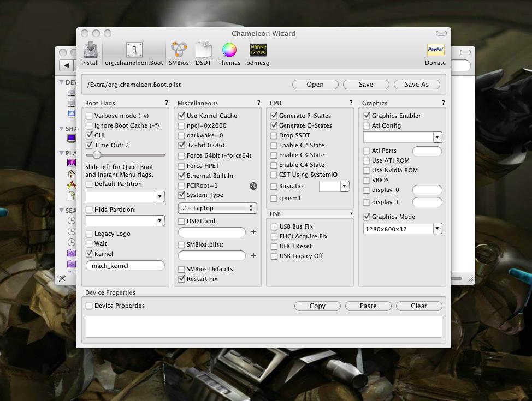Enable USB Bus Fix checkbox
This screenshot has width=532, height=401.
(x=274, y=226)
